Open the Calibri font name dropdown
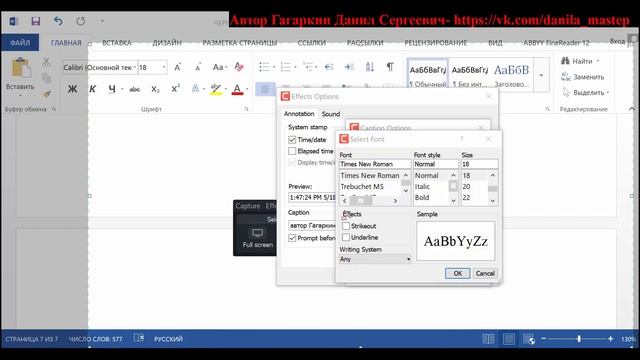The height and width of the screenshot is (360, 640). point(134,67)
